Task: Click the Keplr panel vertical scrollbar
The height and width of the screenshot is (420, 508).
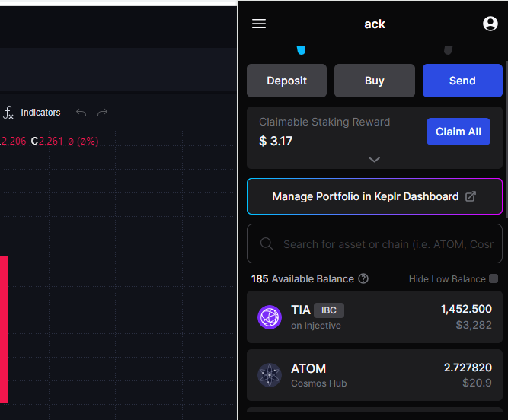Action: 506,139
